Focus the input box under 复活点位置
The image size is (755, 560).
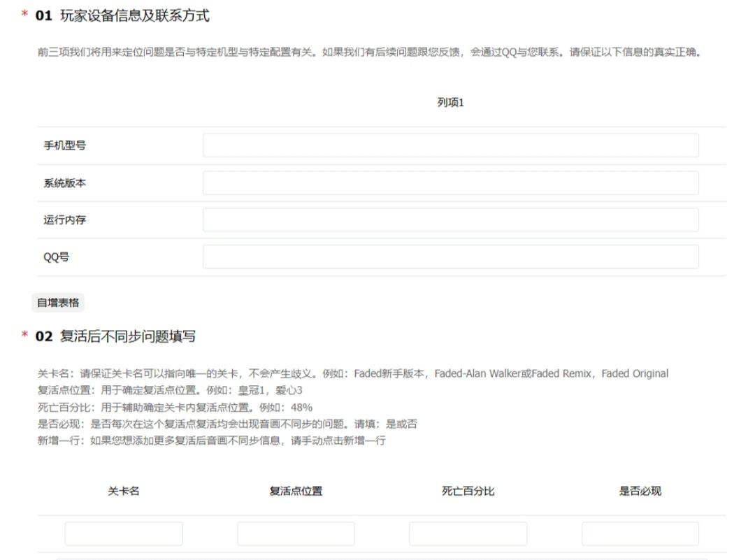pyautogui.click(x=296, y=533)
